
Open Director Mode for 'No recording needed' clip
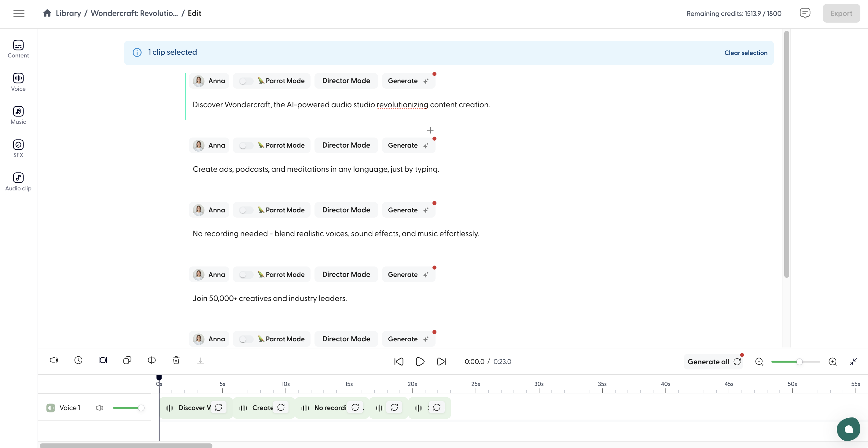point(346,210)
